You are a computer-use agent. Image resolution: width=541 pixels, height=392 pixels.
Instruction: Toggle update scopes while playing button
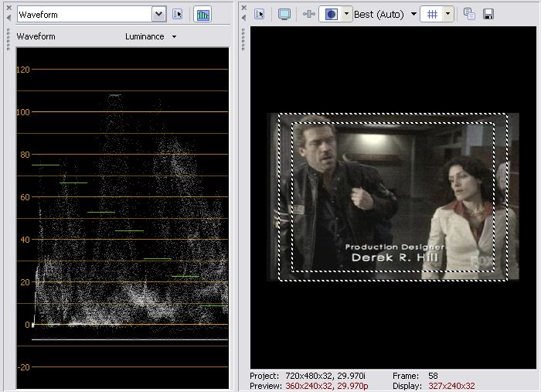[202, 15]
